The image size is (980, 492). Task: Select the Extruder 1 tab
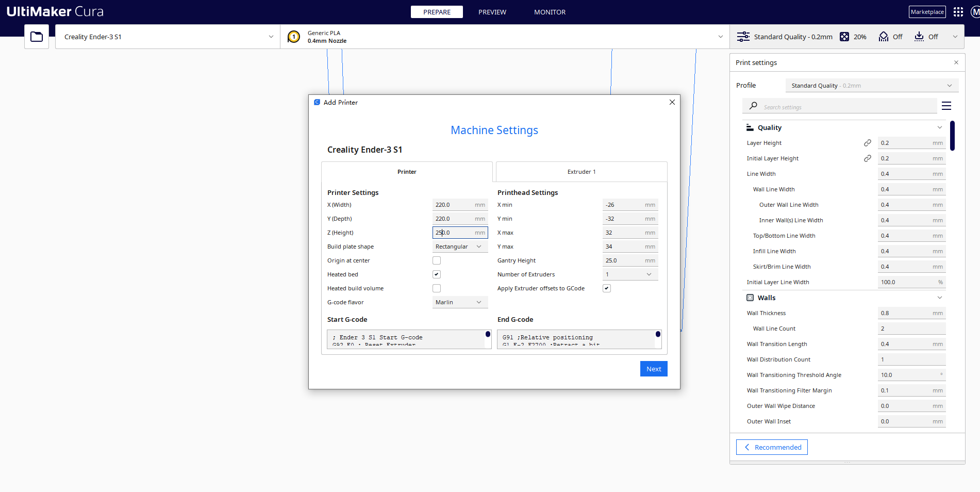[582, 172]
